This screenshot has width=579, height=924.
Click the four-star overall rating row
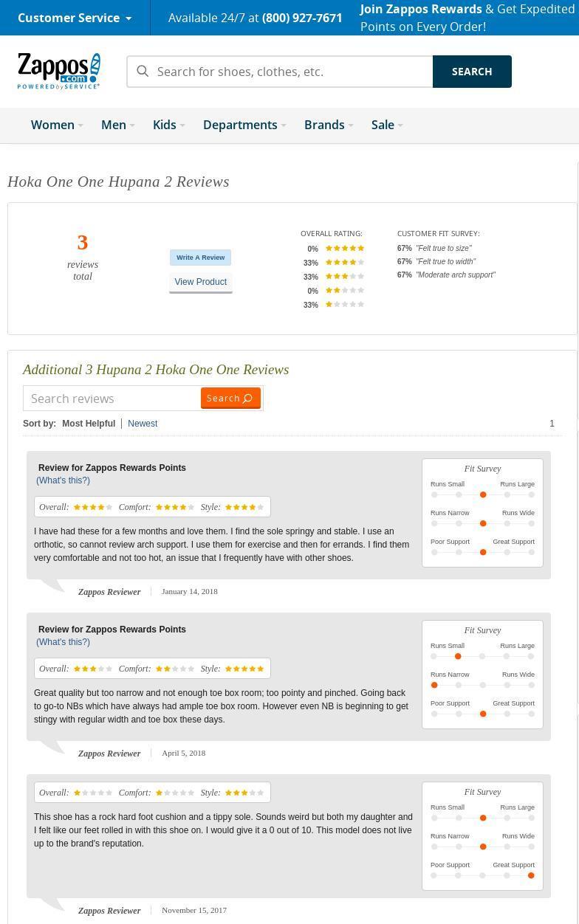334,263
